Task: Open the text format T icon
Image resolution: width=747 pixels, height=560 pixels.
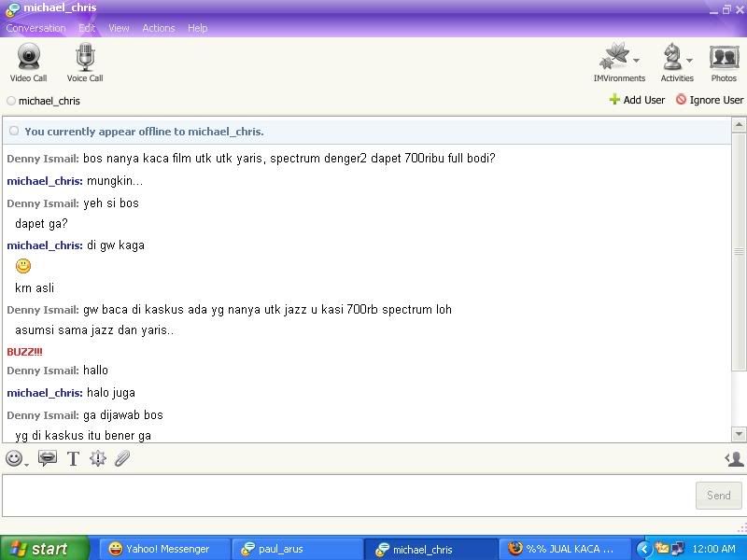Action: 73,459
